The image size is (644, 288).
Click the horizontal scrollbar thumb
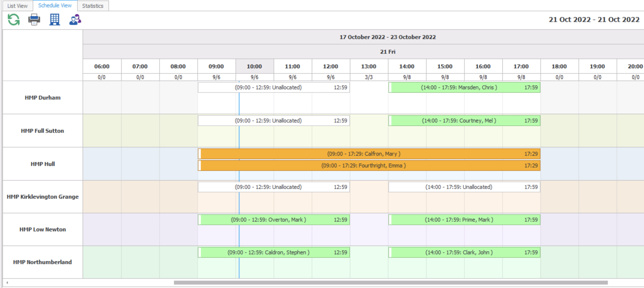coord(391,283)
